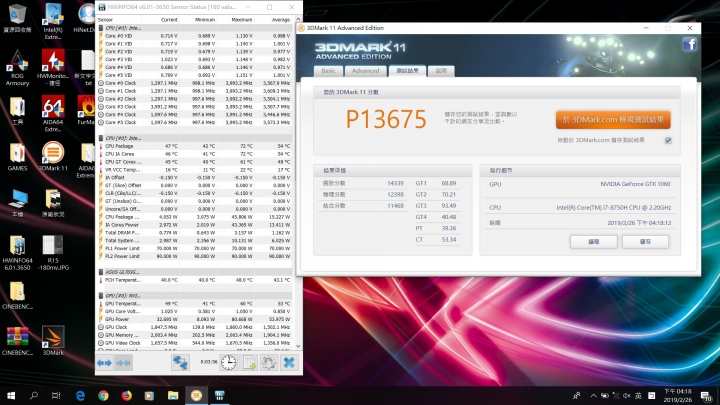The image size is (720, 405).
Task: Select CINEBENCH WinRAR archive on desktop
Action: tap(17, 340)
